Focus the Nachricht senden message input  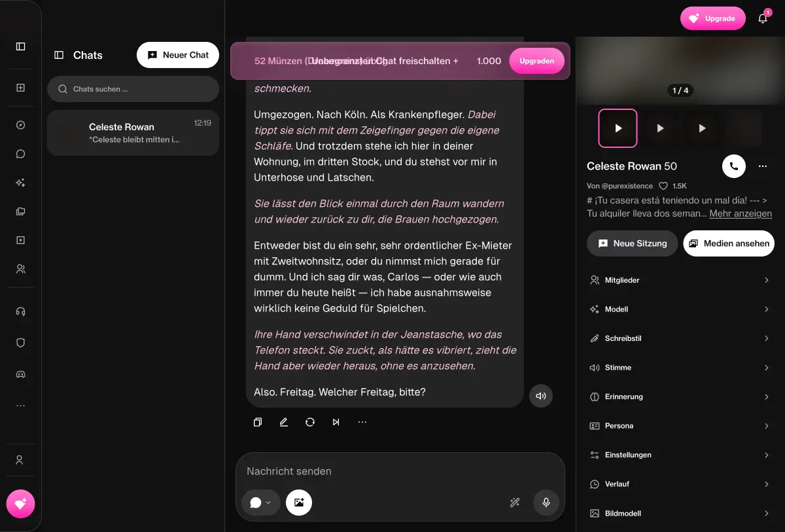point(400,471)
